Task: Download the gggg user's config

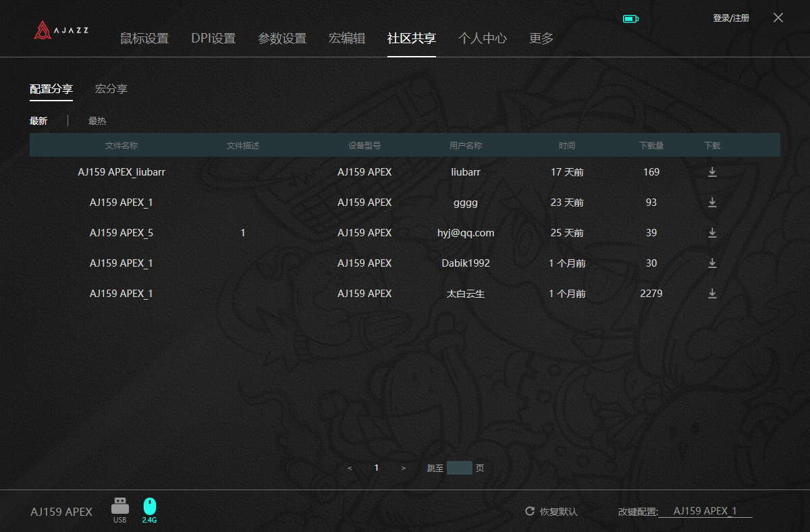Action: 712,203
